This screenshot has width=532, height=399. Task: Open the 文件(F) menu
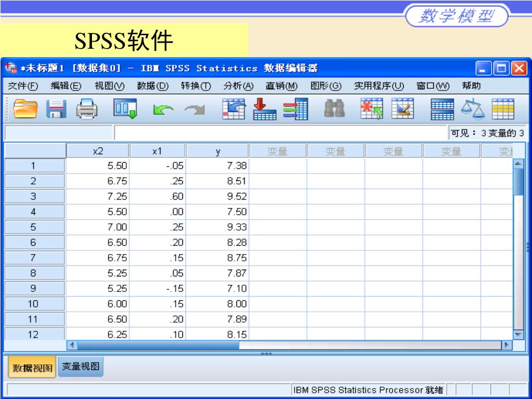23,86
